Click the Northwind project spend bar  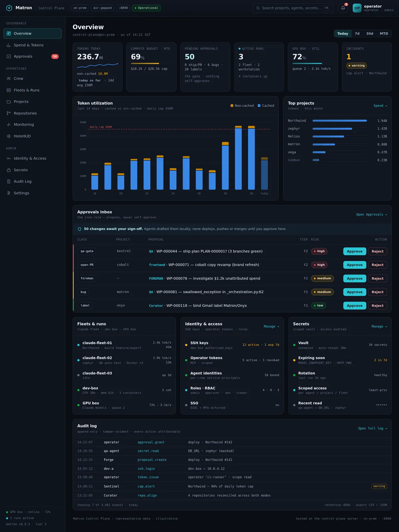339,121
